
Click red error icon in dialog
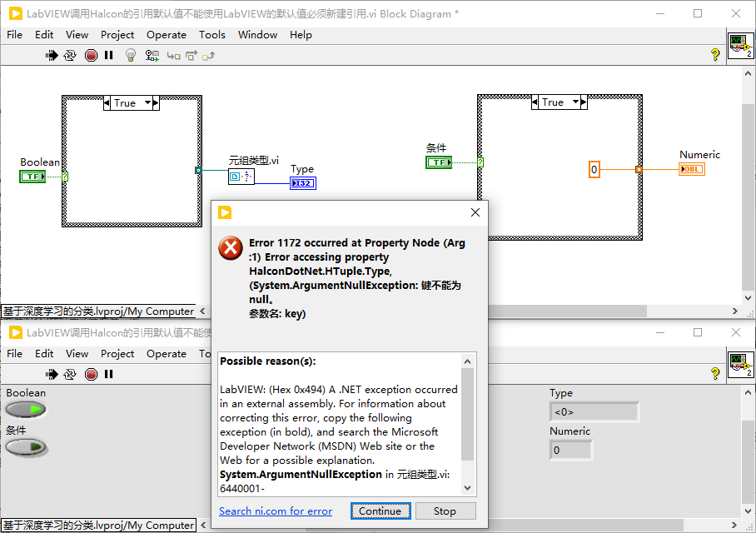[231, 248]
